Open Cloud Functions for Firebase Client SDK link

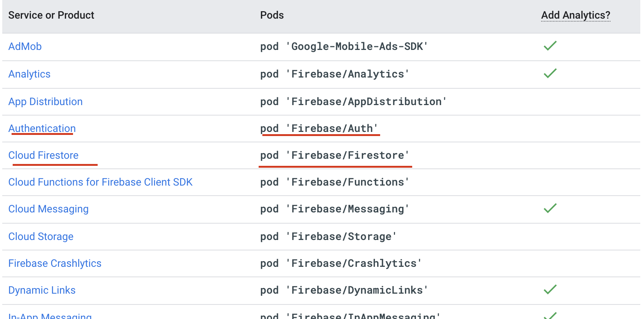click(101, 182)
